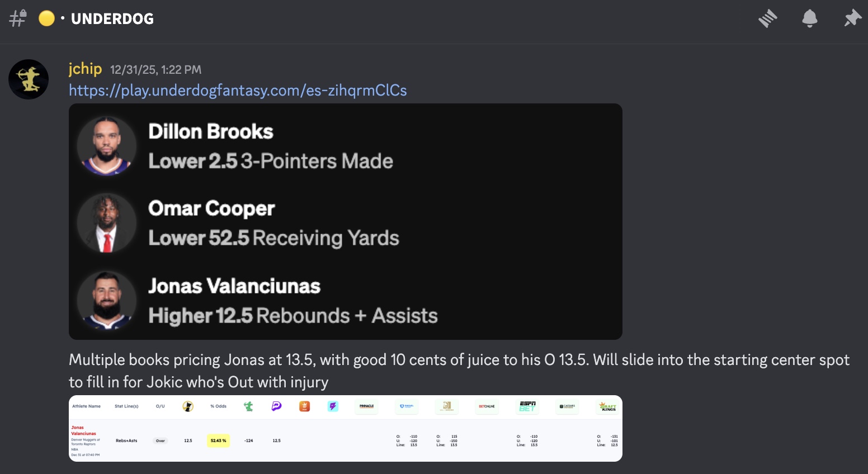Click Omar Cooper's headshot photo

[106, 223]
